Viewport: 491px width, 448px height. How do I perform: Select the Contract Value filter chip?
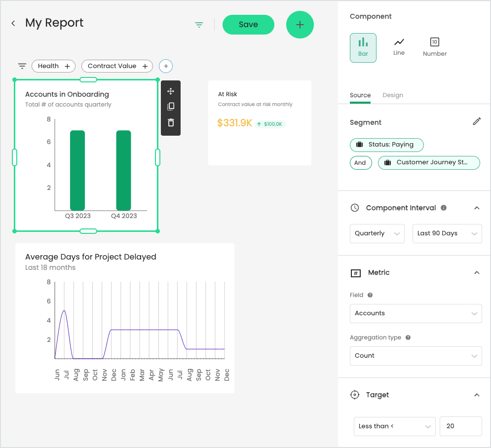point(117,66)
